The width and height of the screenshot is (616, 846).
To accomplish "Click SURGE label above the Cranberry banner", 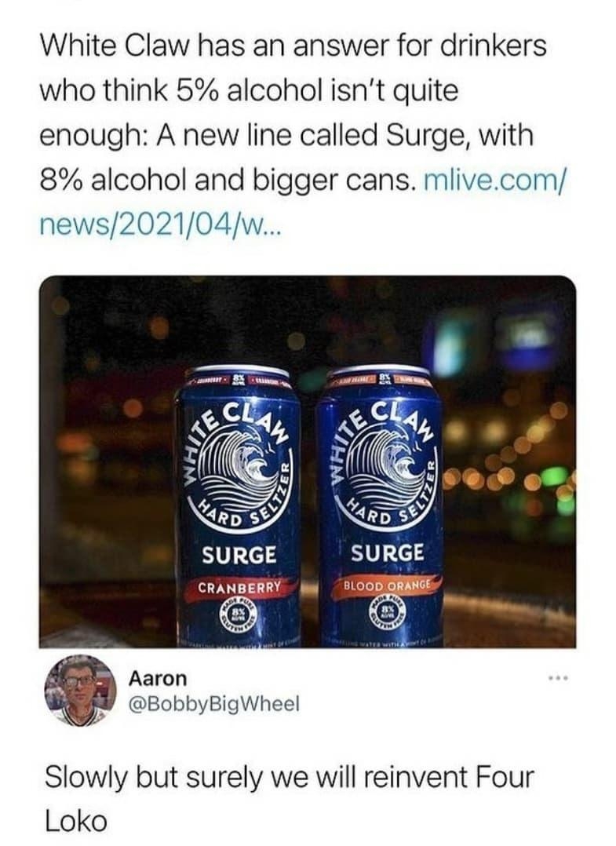I will tap(239, 555).
